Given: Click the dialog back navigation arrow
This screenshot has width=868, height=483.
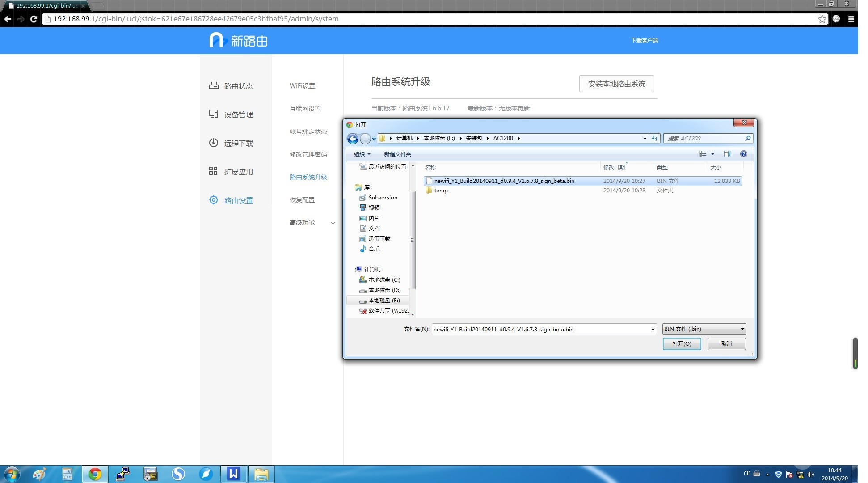Looking at the screenshot, I should pyautogui.click(x=353, y=139).
